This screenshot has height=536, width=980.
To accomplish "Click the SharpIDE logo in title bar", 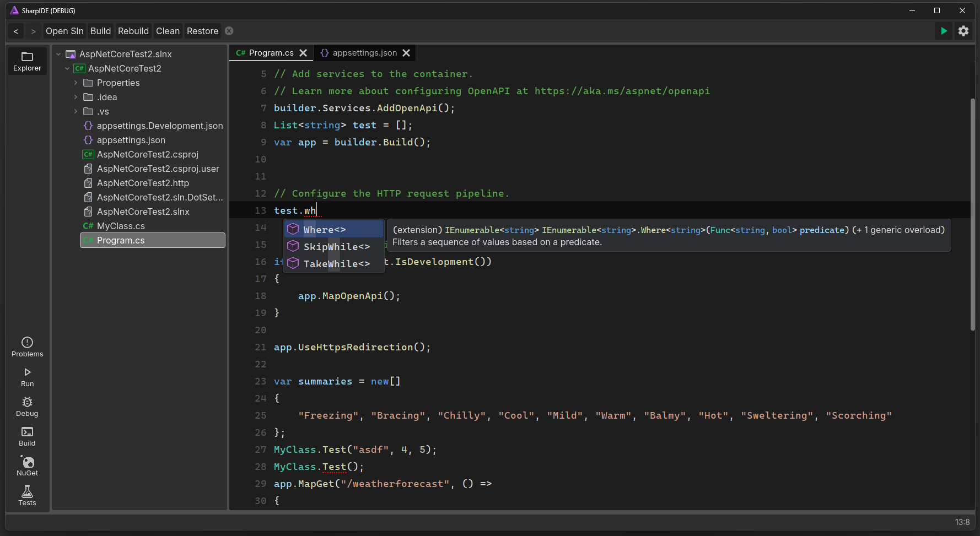I will [x=14, y=10].
